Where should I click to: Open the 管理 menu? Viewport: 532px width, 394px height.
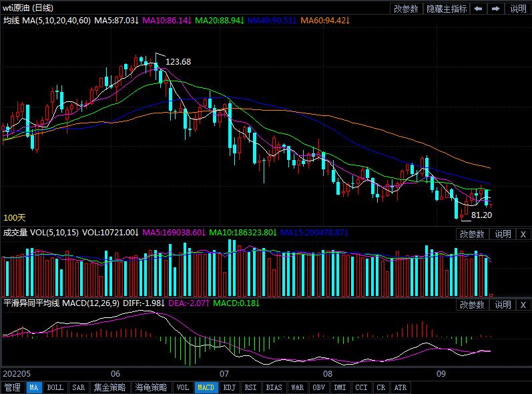point(12,387)
